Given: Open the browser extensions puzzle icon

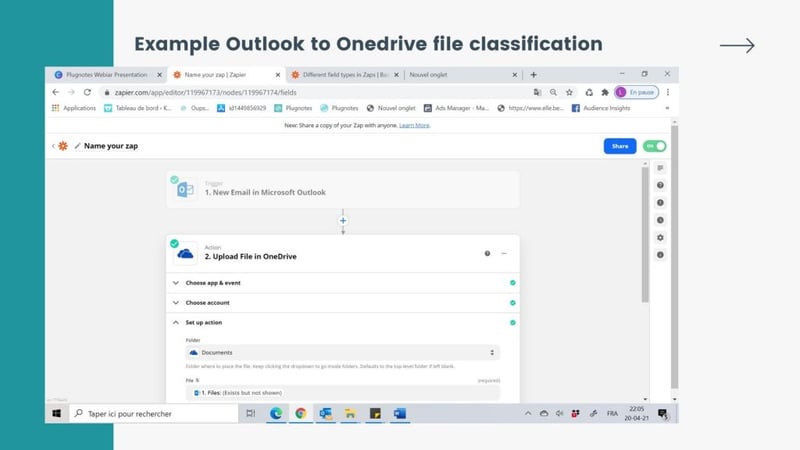Looking at the screenshot, I should 605,92.
